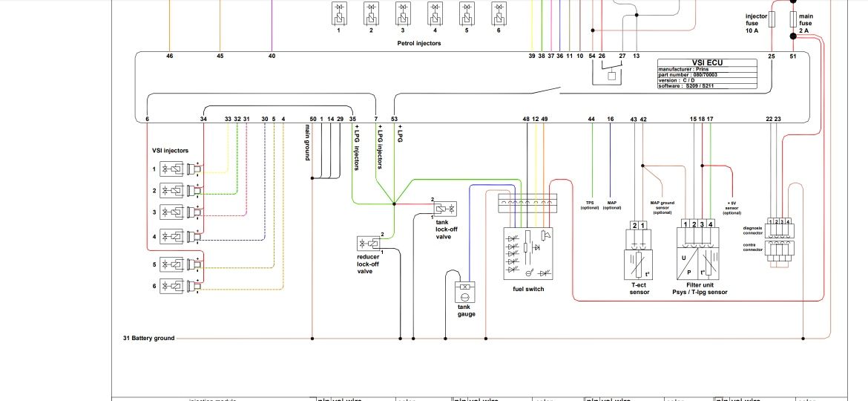Click the reducer lock-off valve symbol
The height and width of the screenshot is (401, 868).
coord(369,243)
